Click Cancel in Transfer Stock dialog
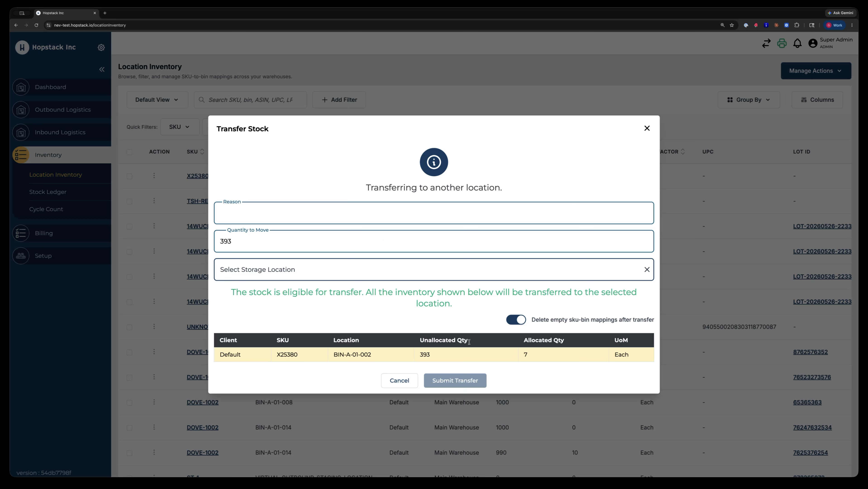 coord(399,381)
